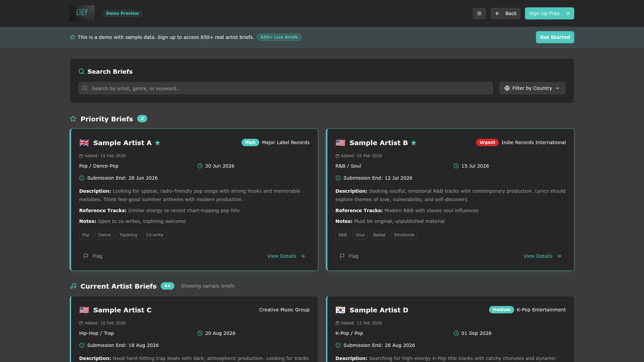
Task: Click the US flag on Sample Artist C
Action: click(x=84, y=310)
